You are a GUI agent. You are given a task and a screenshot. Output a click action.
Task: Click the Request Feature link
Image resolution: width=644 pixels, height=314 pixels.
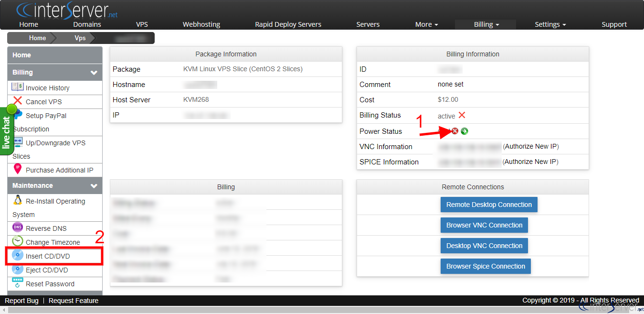click(74, 301)
